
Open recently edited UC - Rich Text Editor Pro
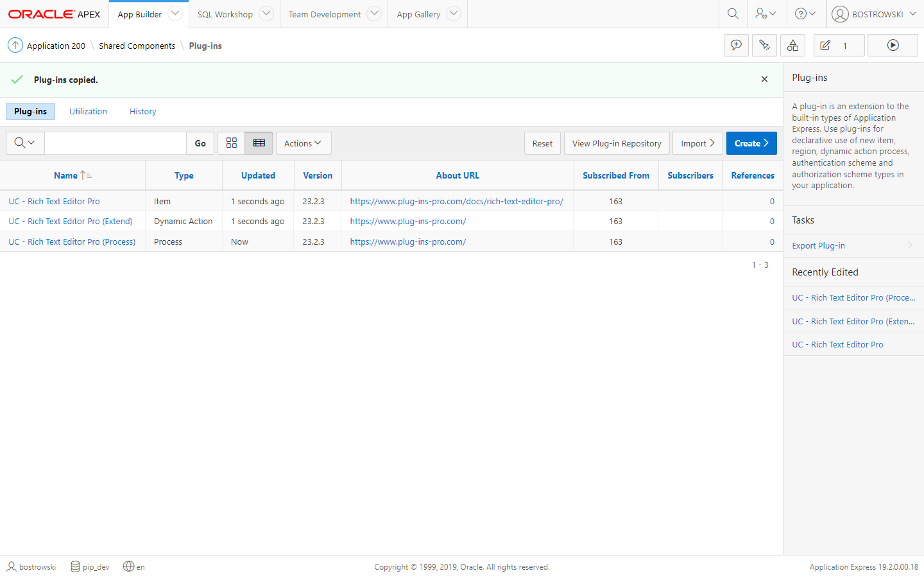(837, 344)
